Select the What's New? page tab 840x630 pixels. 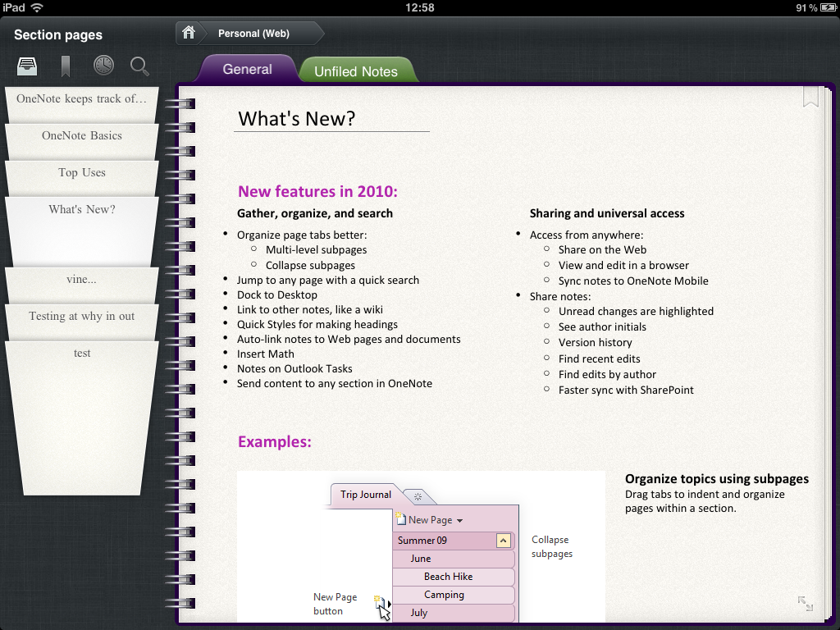(x=81, y=231)
